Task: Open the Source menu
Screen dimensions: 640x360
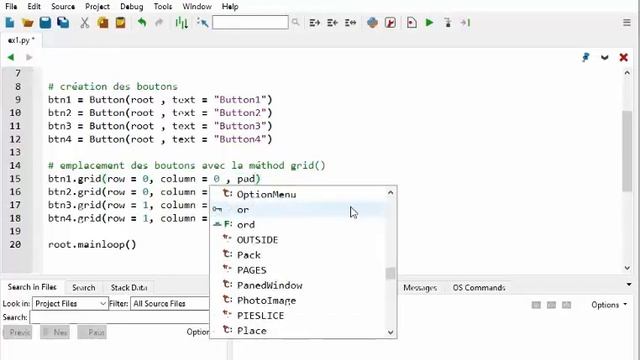Action: tap(63, 7)
